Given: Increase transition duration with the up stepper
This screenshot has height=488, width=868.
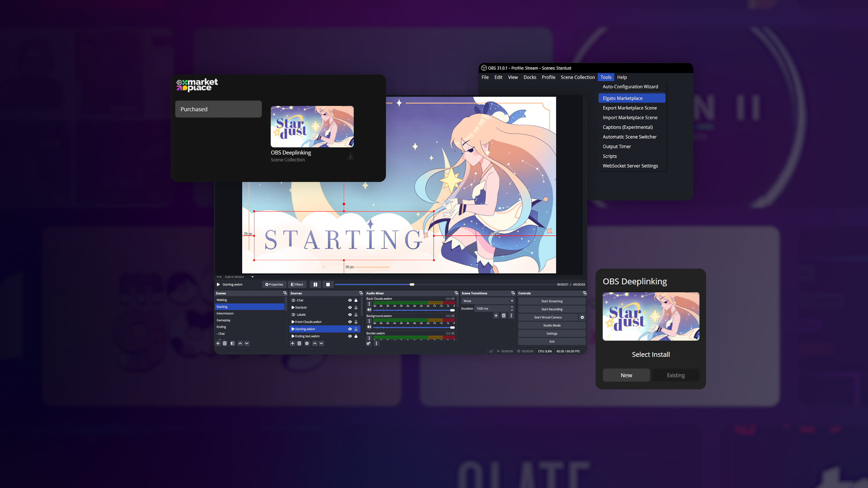Looking at the screenshot, I should point(512,307).
